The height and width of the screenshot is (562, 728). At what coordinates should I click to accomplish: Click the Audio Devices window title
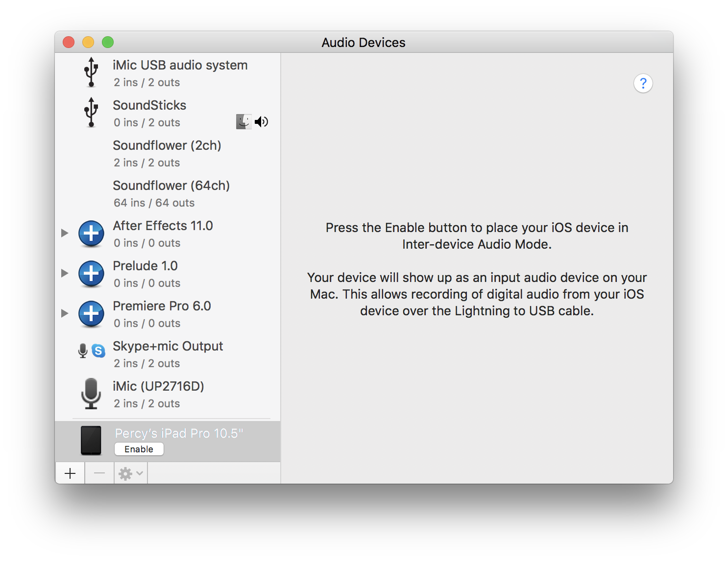(364, 43)
